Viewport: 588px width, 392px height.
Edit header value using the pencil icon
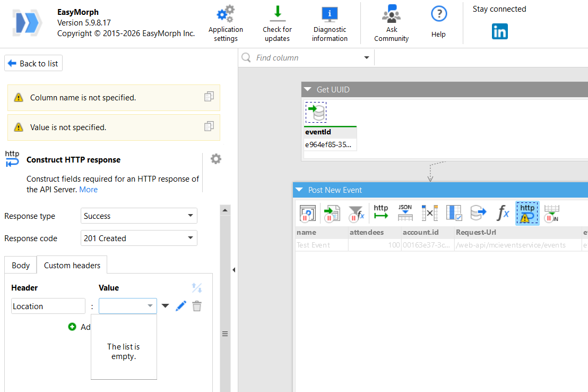click(181, 306)
